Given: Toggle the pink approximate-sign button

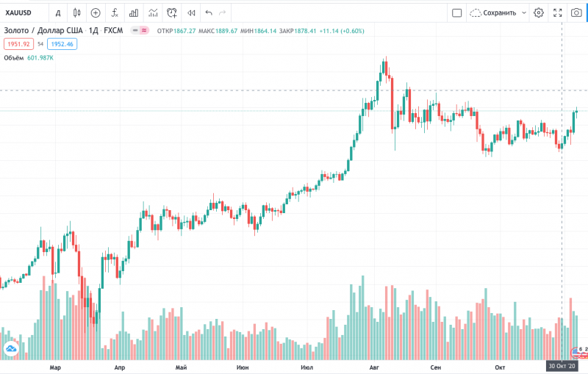Looking at the screenshot, I should tap(144, 30).
